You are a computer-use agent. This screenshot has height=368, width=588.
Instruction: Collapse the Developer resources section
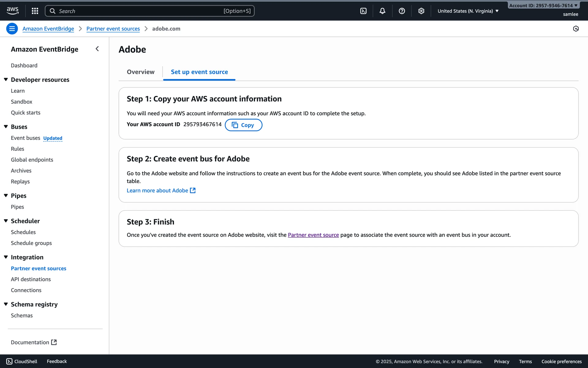click(x=6, y=79)
